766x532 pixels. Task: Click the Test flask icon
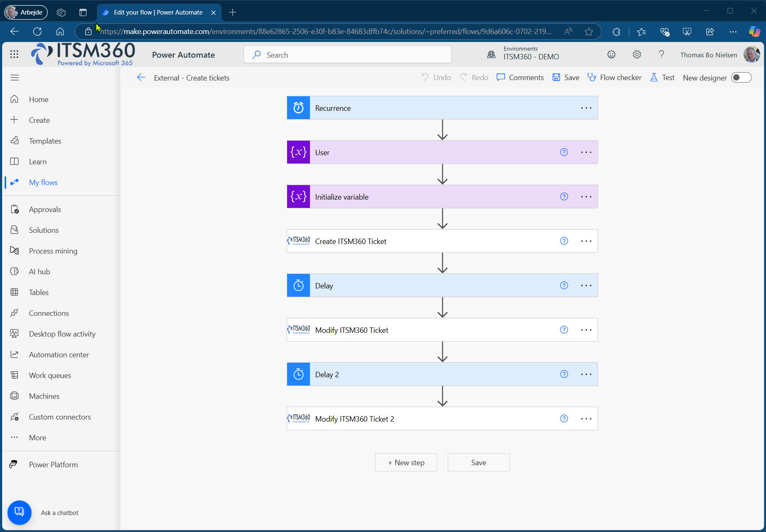654,78
